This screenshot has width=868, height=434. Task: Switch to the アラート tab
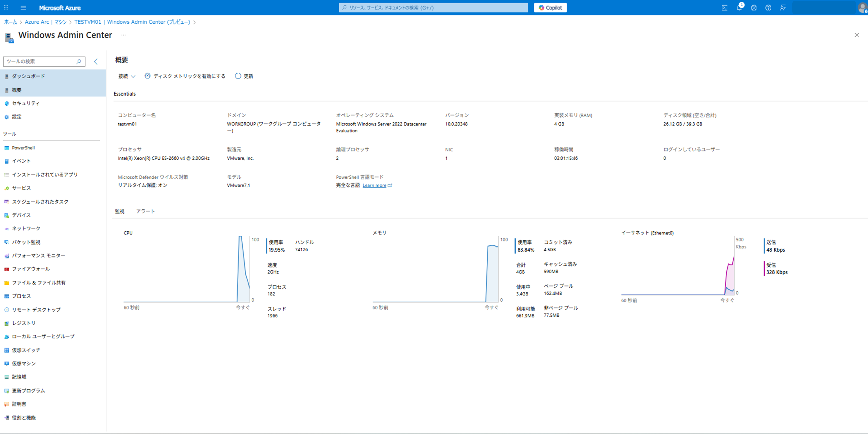coord(145,211)
